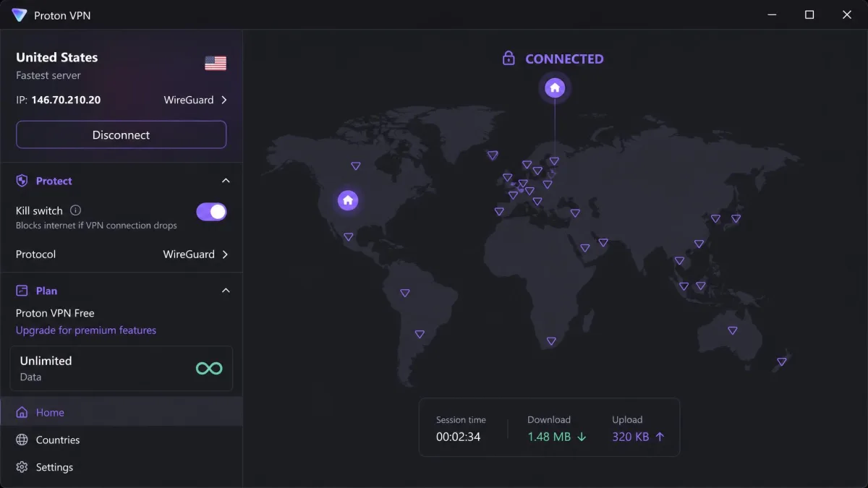
Task: Click the purple upload arrow icon
Action: tap(659, 437)
